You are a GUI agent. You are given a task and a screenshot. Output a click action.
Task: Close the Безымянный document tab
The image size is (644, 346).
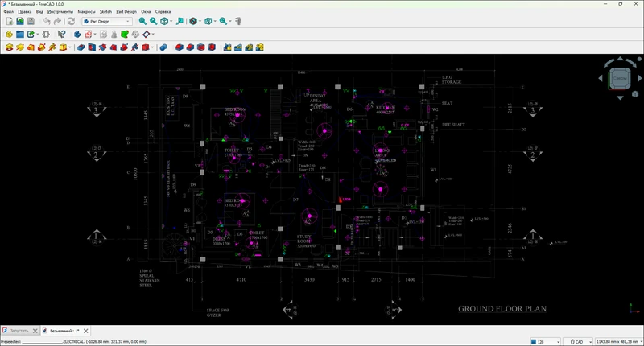click(86, 331)
